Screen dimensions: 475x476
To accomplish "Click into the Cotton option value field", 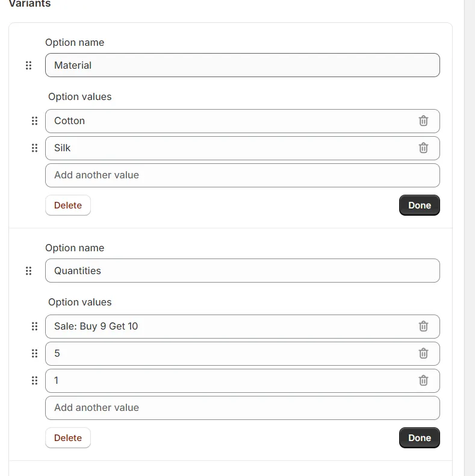I will click(231, 121).
